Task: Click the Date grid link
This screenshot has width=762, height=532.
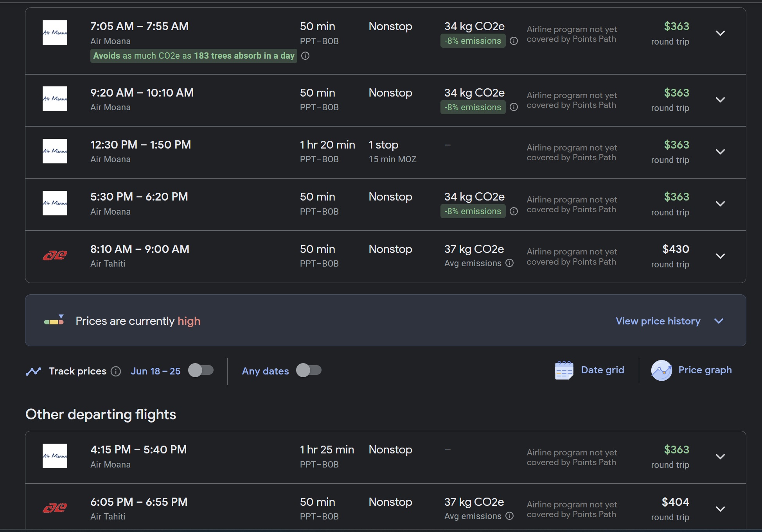Action: pos(602,370)
